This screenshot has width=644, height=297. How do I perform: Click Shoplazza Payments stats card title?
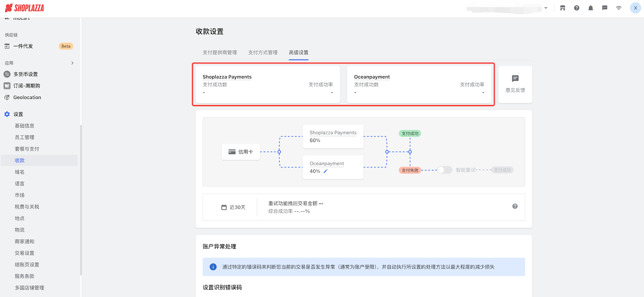[227, 77]
